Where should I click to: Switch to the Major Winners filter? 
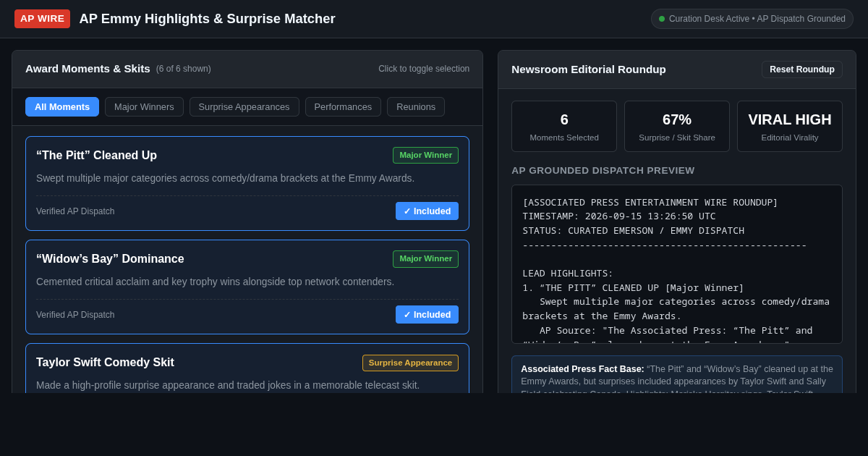click(144, 107)
